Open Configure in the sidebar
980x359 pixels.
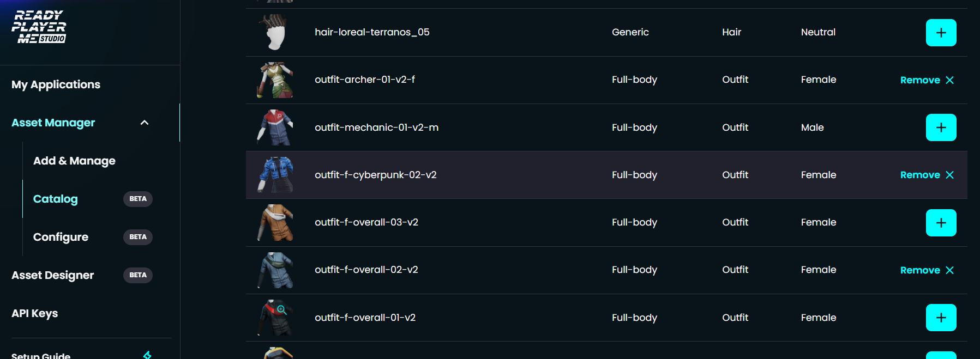pos(61,237)
